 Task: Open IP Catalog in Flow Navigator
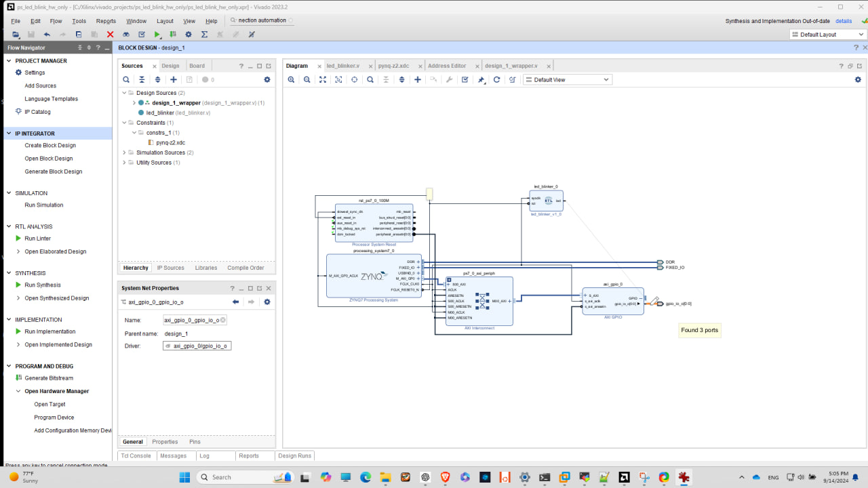(37, 112)
